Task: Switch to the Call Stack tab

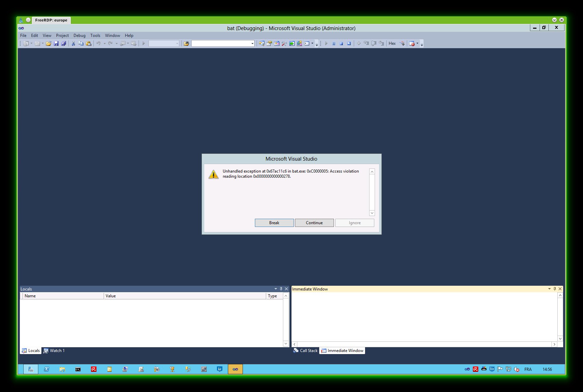Action: [x=306, y=351]
